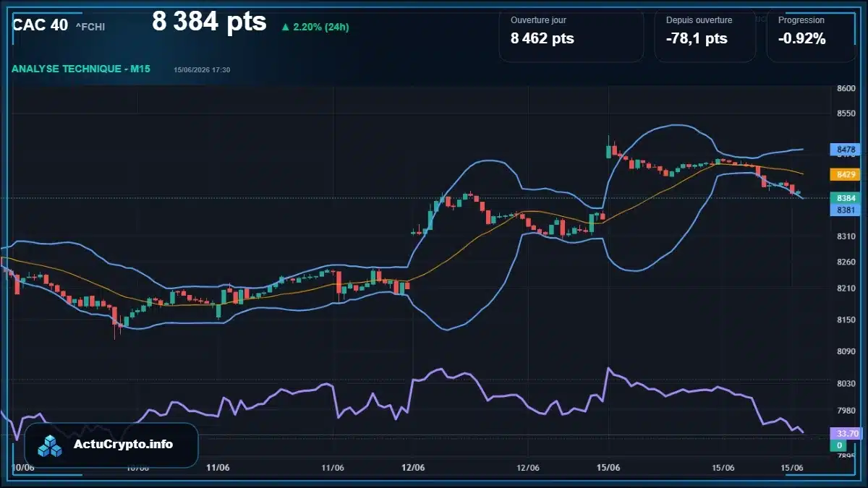868x488 pixels.
Task: Click the 8600 price axis label
Action: [846, 88]
